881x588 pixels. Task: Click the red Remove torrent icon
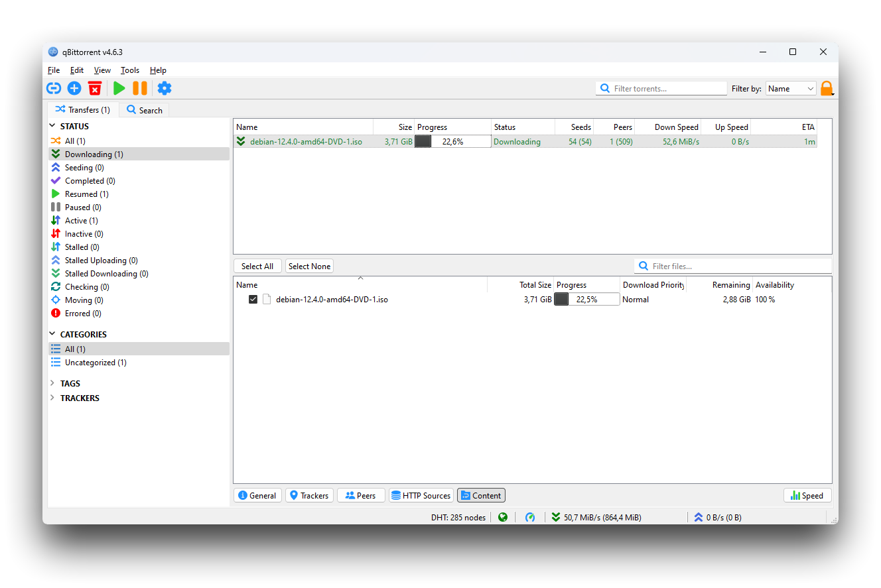click(x=95, y=88)
